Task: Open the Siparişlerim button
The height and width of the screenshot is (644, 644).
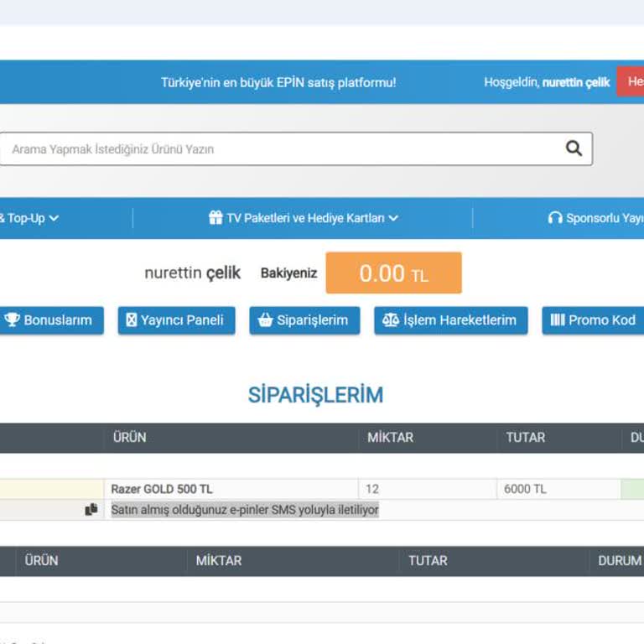Action: 304,320
